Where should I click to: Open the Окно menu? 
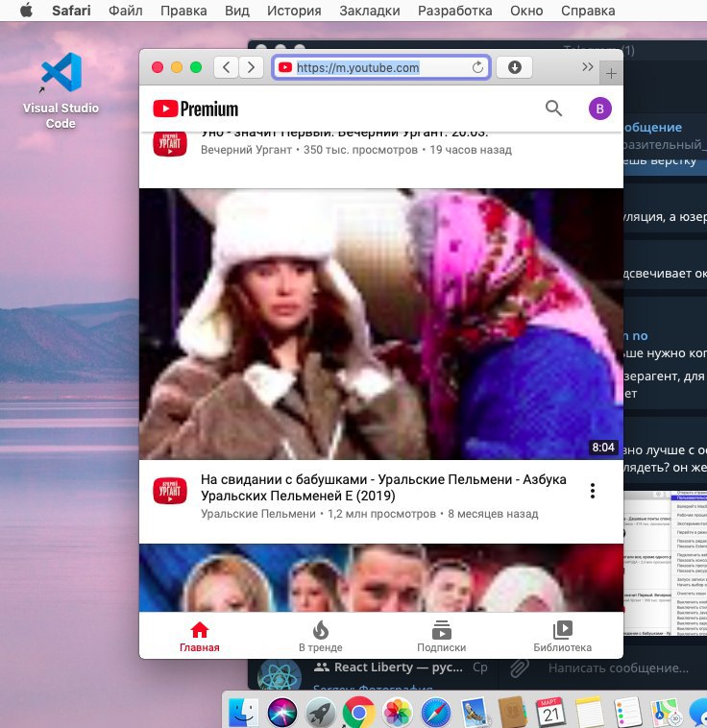click(x=526, y=11)
